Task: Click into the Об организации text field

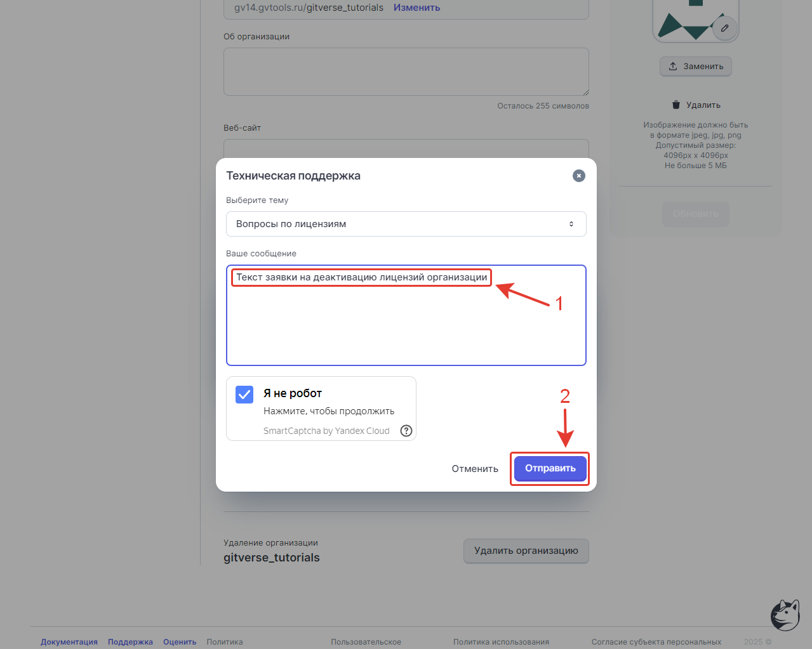Action: [x=406, y=72]
